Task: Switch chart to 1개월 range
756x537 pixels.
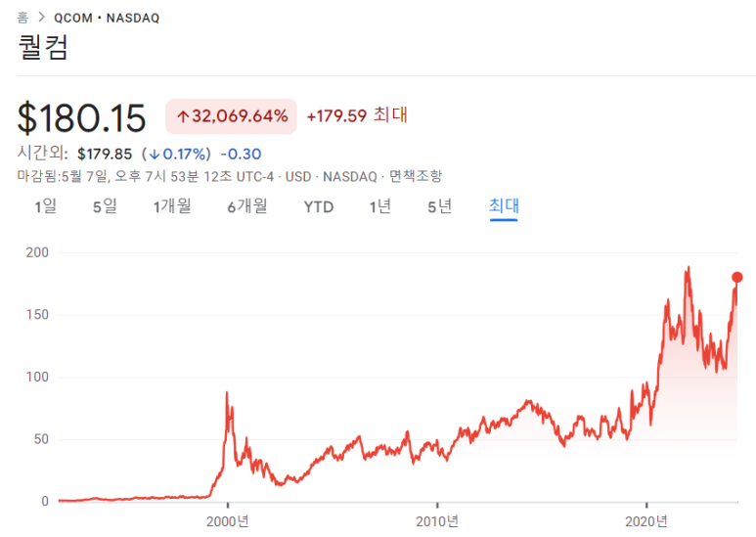Action: point(172,206)
